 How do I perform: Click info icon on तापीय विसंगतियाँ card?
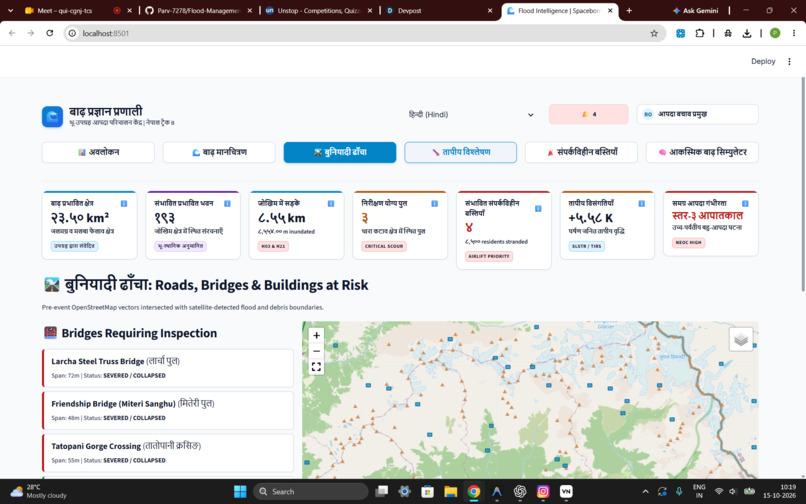(x=642, y=204)
